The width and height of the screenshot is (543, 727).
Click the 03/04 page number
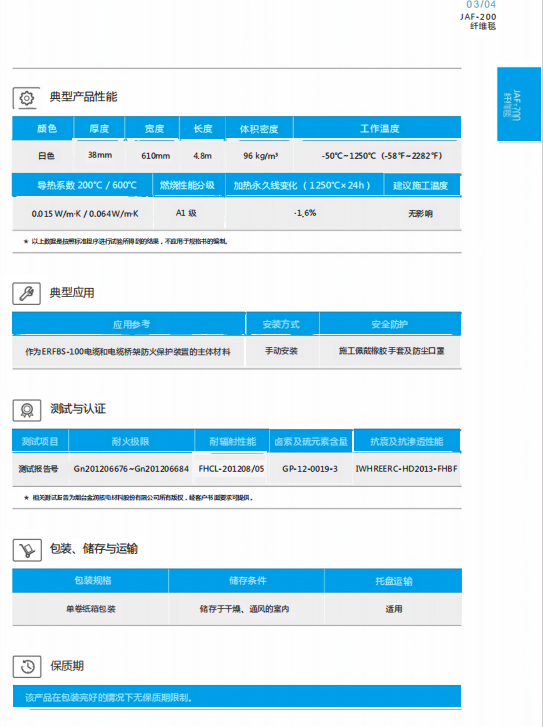tap(481, 5)
